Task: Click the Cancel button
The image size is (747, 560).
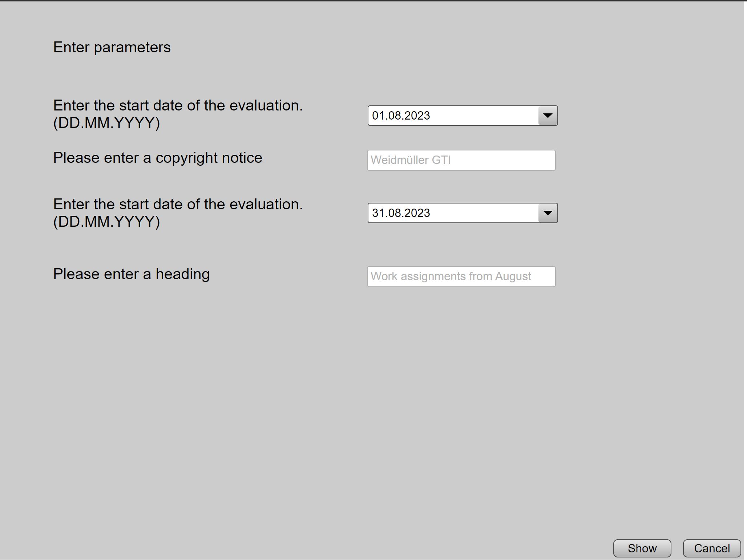Action: click(712, 548)
